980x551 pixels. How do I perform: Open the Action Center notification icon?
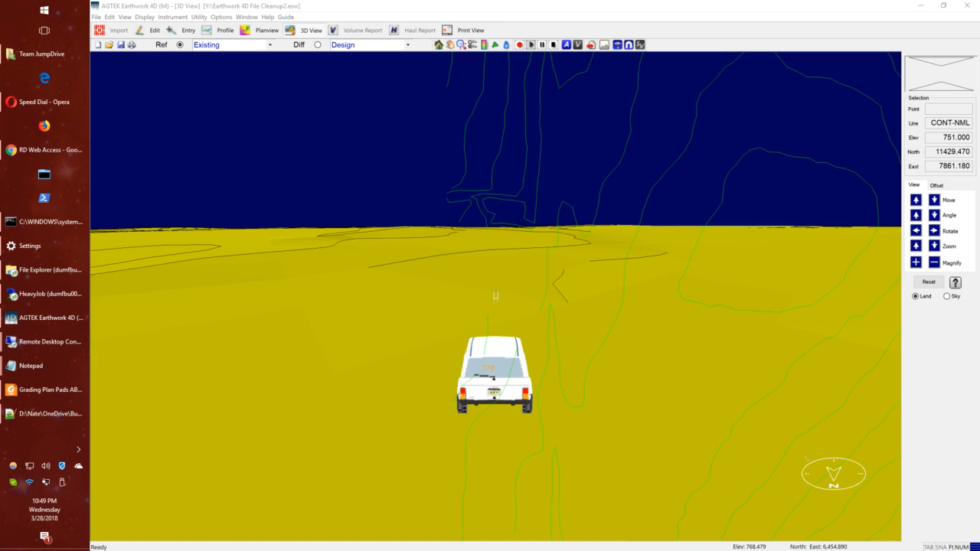44,537
